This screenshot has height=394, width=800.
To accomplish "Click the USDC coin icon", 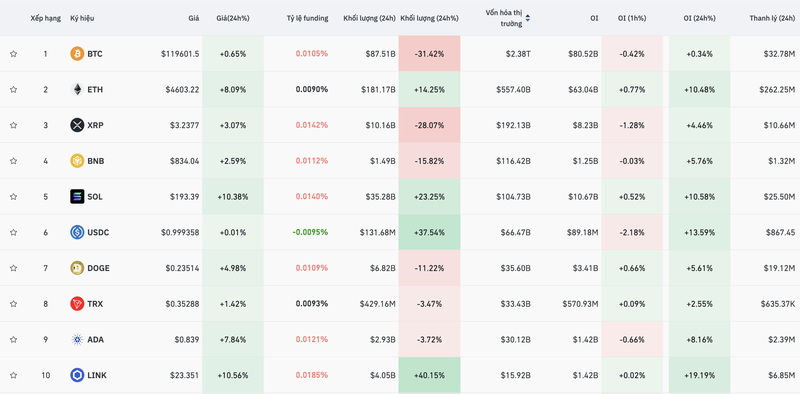I will point(77,232).
